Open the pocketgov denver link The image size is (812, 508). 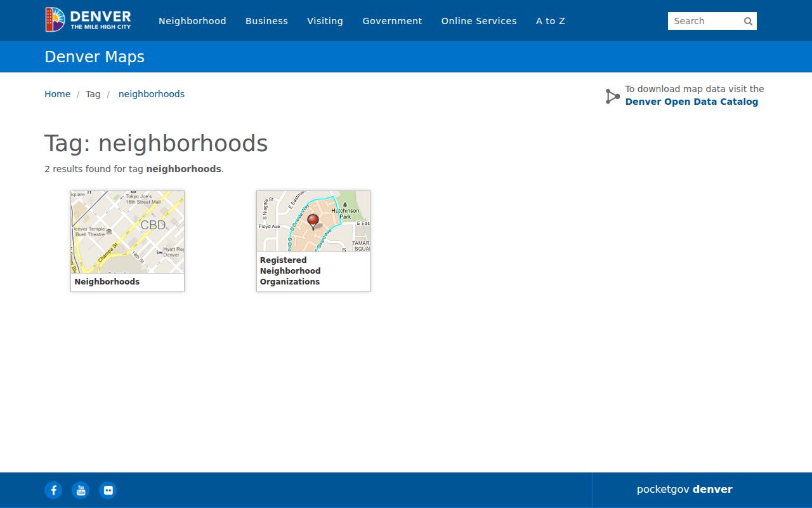click(684, 490)
